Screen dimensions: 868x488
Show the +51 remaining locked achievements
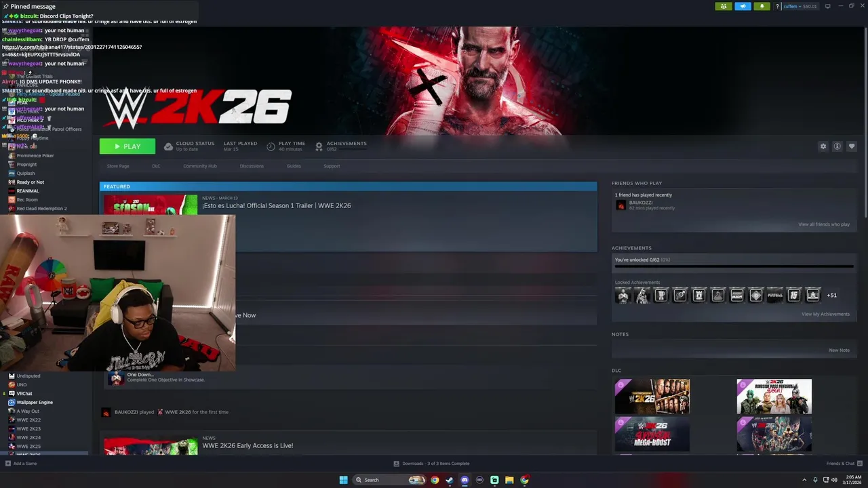(x=832, y=296)
